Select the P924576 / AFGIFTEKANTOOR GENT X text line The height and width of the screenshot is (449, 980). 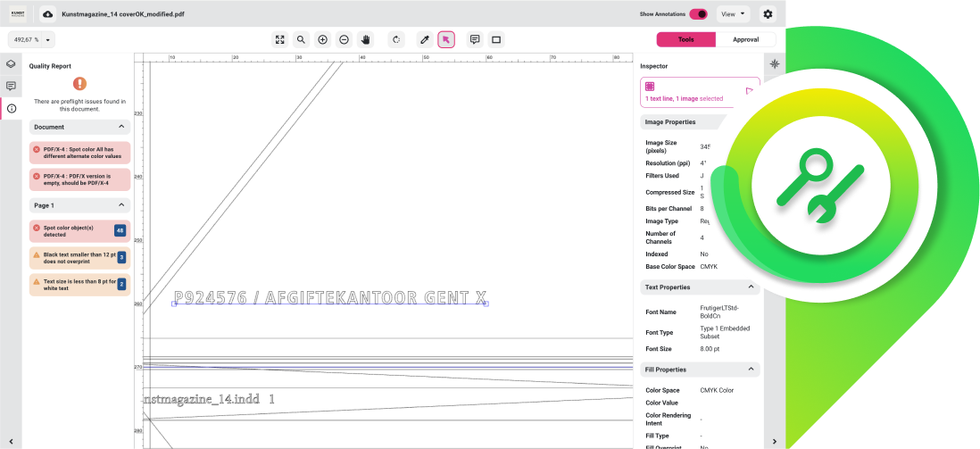pos(330,297)
